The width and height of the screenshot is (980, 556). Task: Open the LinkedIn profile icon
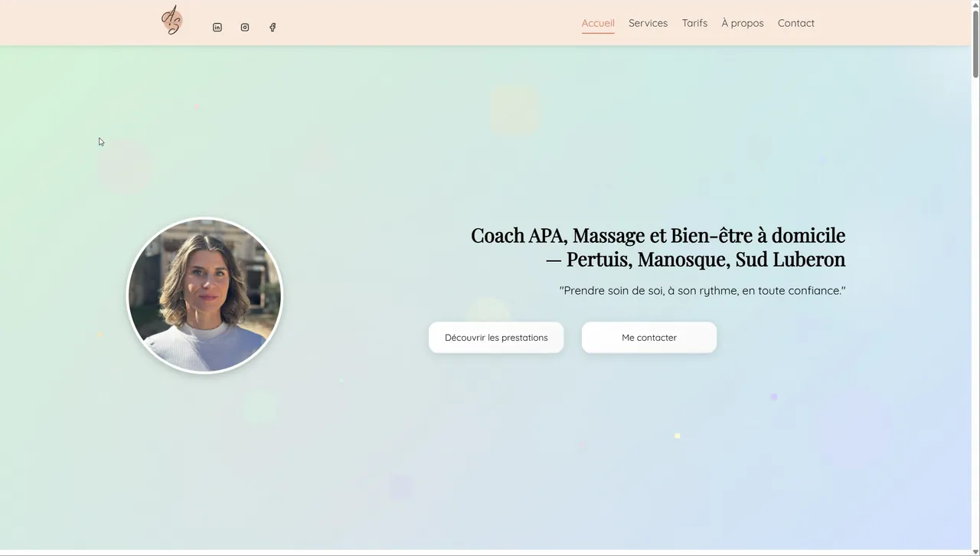[x=217, y=28]
